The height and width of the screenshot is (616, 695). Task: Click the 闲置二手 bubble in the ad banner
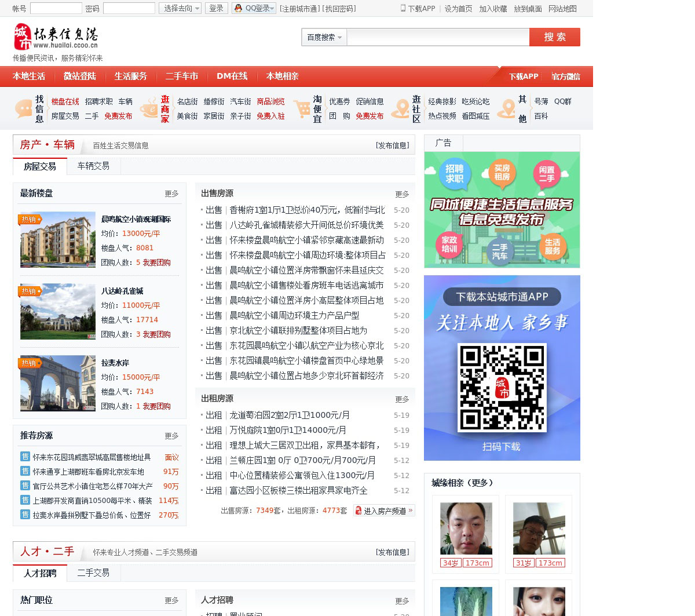(x=546, y=174)
